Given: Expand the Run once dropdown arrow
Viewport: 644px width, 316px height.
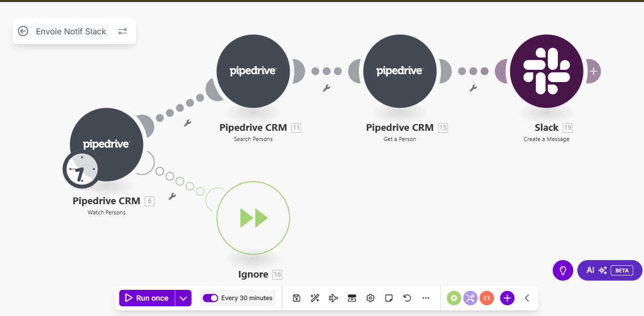Looking at the screenshot, I should tap(184, 298).
